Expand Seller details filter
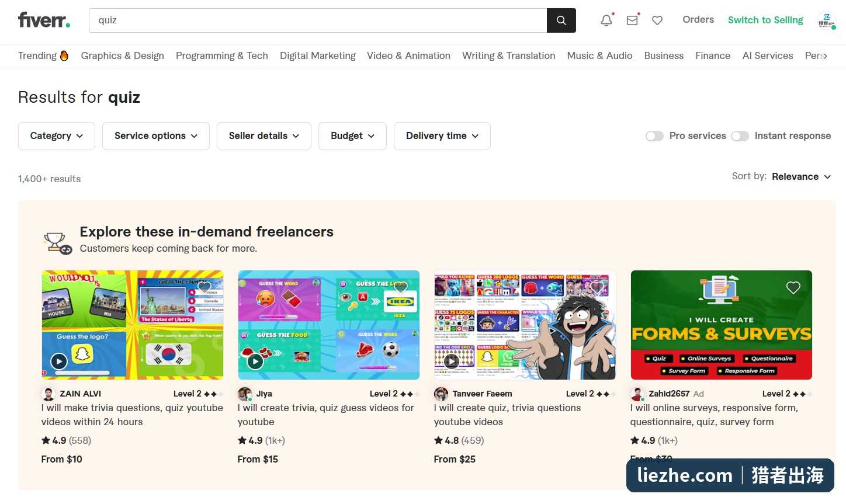 pos(264,136)
